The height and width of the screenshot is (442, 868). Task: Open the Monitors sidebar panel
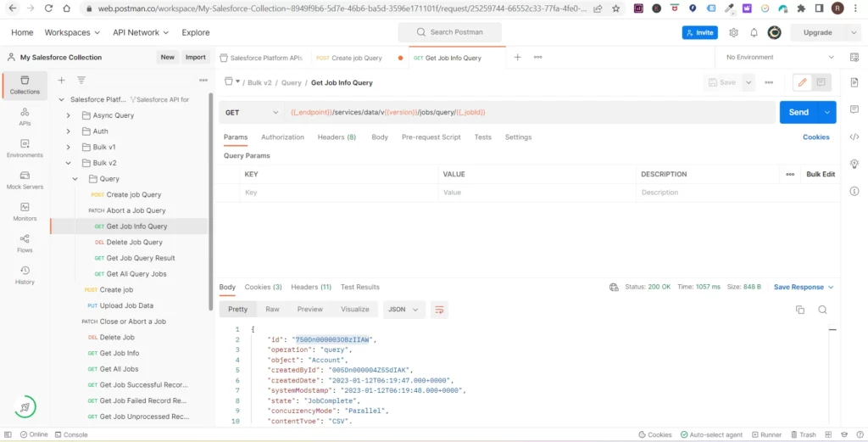pyautogui.click(x=25, y=211)
